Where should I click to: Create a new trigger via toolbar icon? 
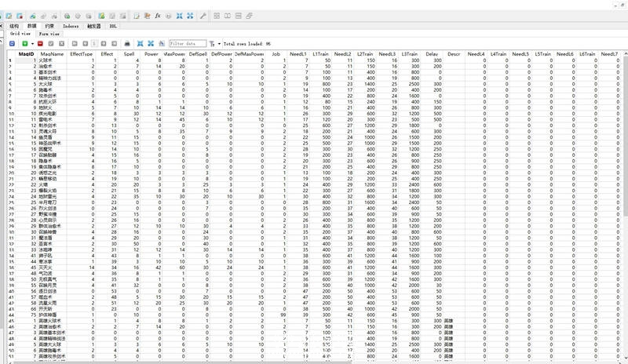pyautogui.click(x=68, y=16)
